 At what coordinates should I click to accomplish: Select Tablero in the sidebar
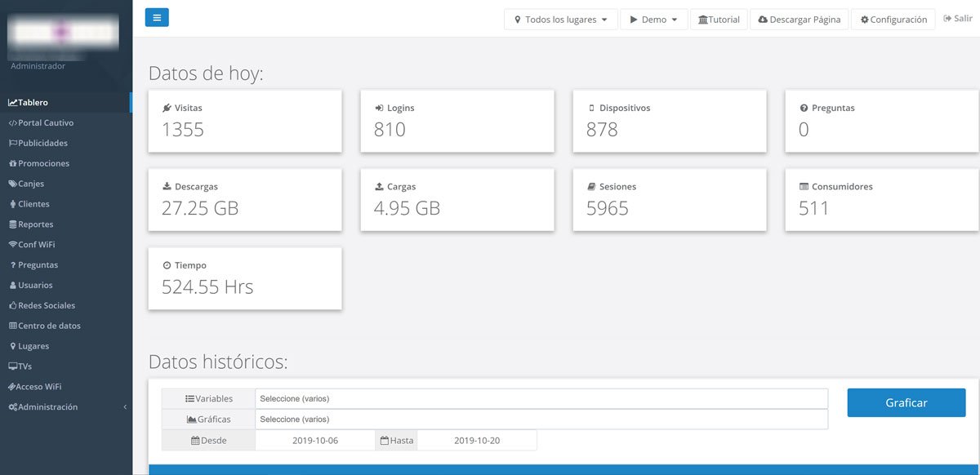point(33,103)
